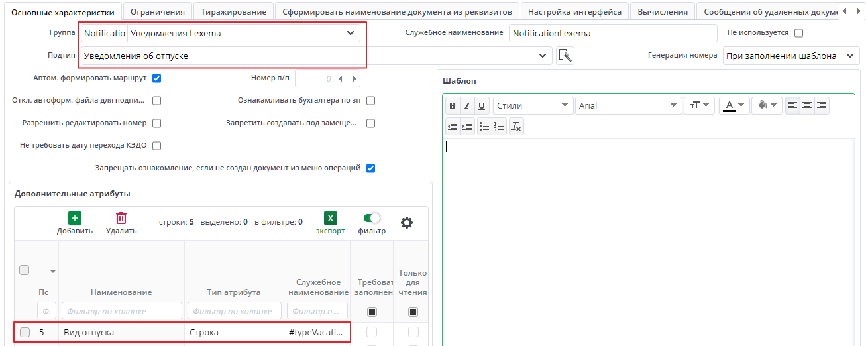868x346 pixels.
Task: Check Разрешить редактировать номер
Action: click(157, 123)
